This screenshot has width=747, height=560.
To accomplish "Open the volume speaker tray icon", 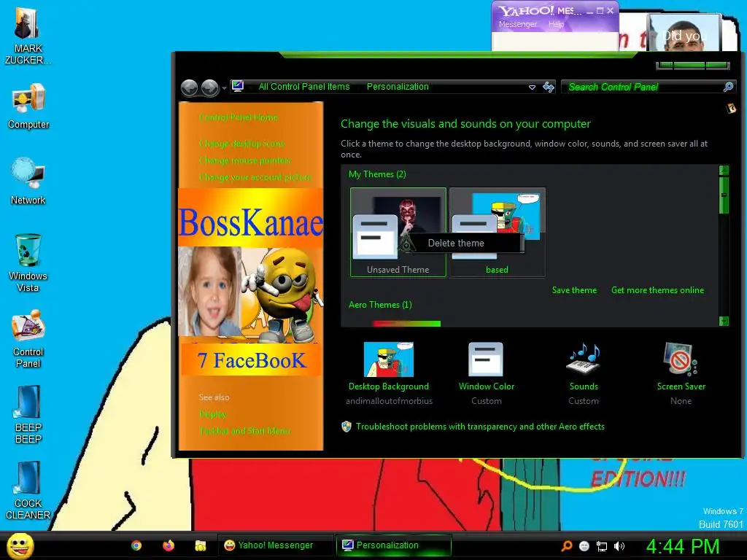I will pyautogui.click(x=619, y=546).
